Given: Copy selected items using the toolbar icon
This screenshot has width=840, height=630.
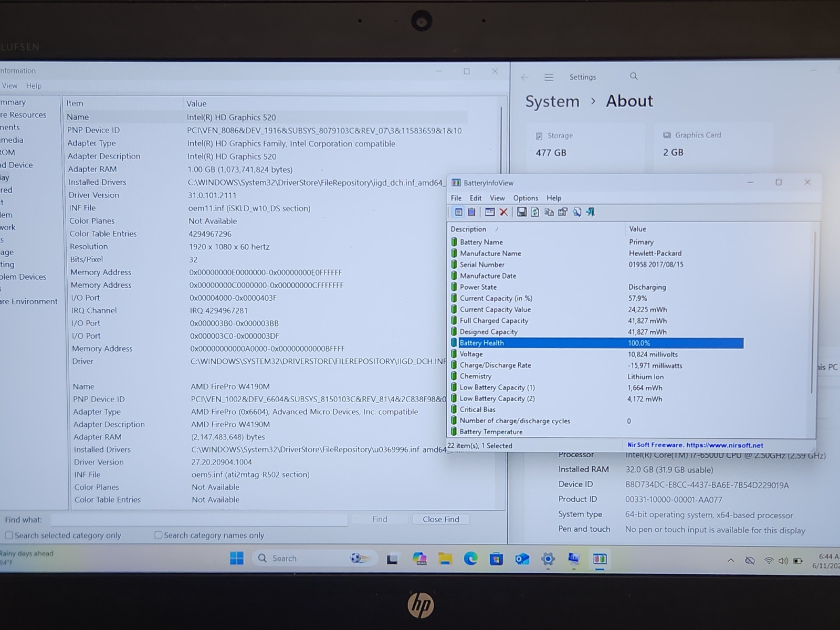Looking at the screenshot, I should point(549,212).
